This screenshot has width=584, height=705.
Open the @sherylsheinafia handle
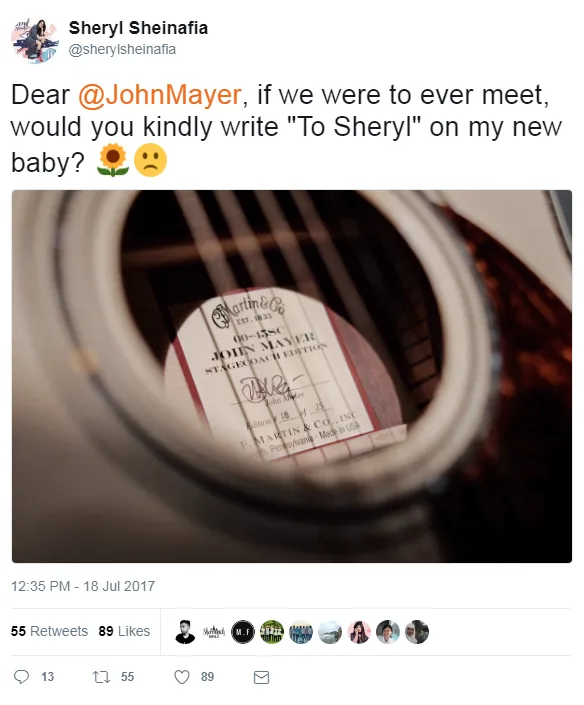pos(122,49)
